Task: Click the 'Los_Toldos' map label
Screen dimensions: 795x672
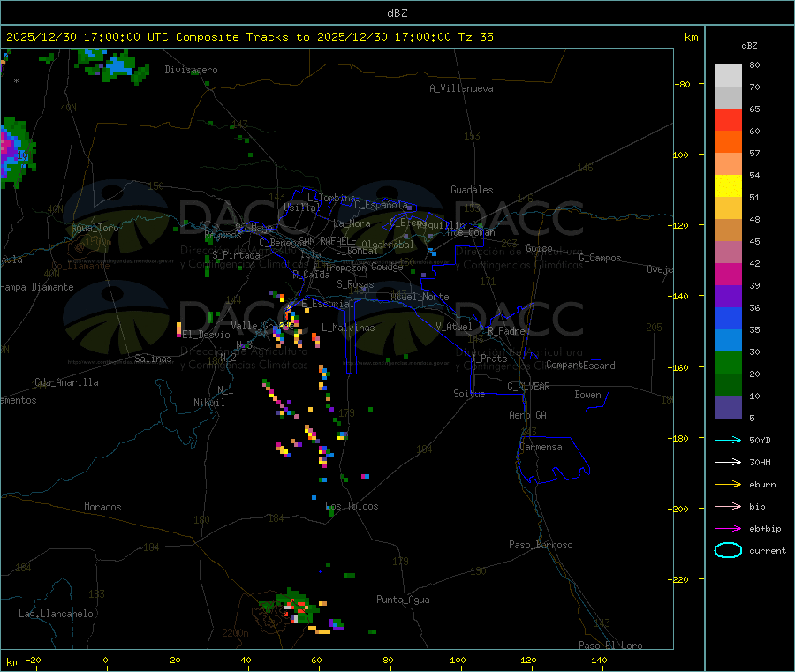Action: (x=352, y=506)
